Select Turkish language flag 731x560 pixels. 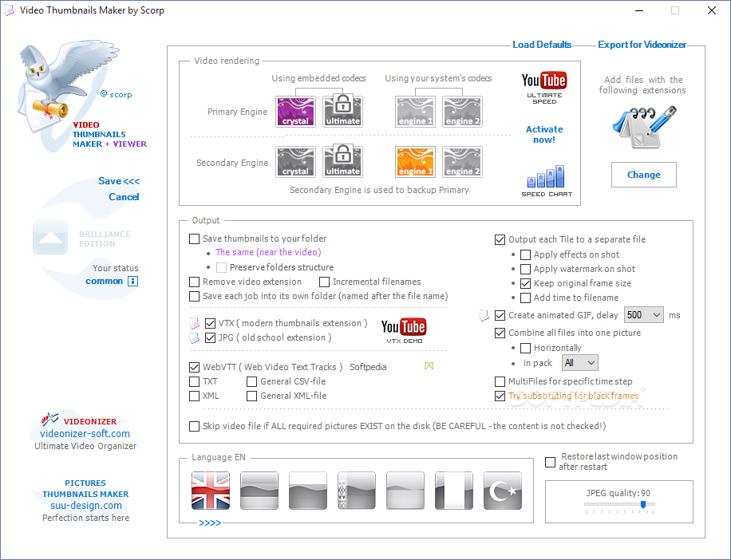point(503,490)
